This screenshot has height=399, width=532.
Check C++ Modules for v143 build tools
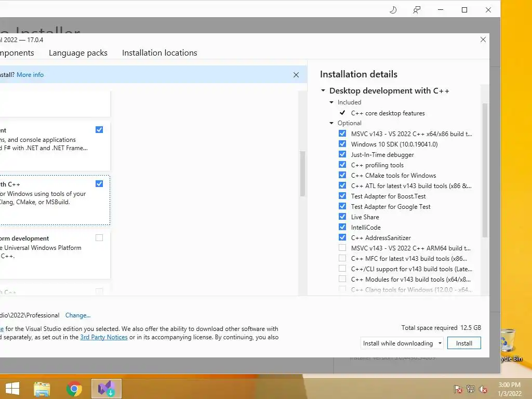pyautogui.click(x=342, y=279)
